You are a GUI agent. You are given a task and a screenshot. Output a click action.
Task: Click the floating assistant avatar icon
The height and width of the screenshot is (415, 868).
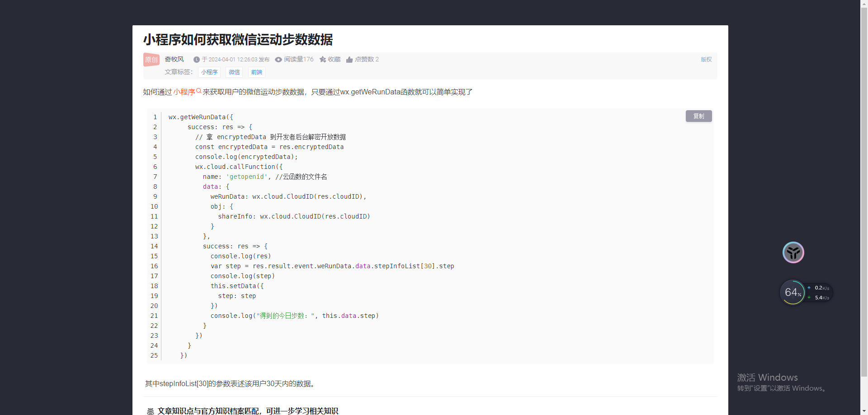(x=793, y=252)
